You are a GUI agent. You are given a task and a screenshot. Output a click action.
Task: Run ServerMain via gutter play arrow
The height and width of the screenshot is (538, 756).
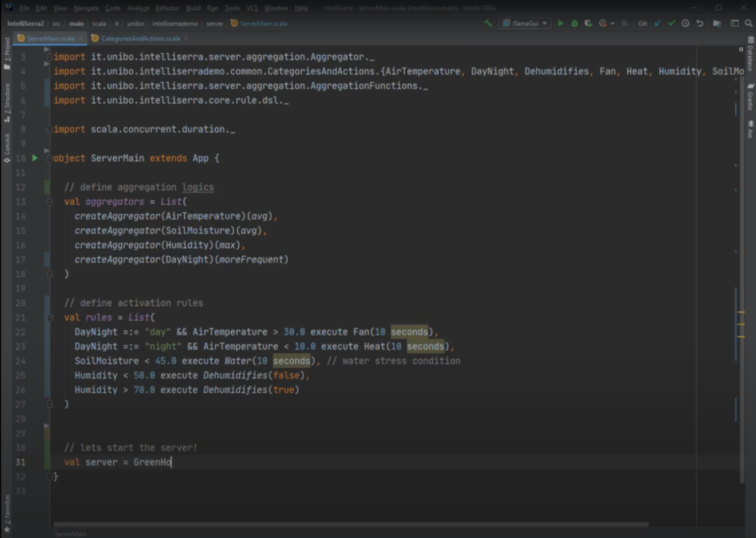pos(34,158)
